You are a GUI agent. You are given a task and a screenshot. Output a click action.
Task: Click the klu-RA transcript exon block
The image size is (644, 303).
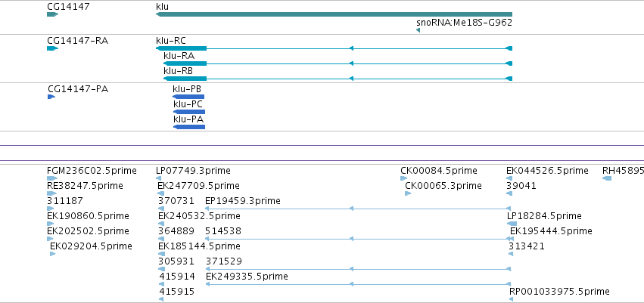pos(185,63)
